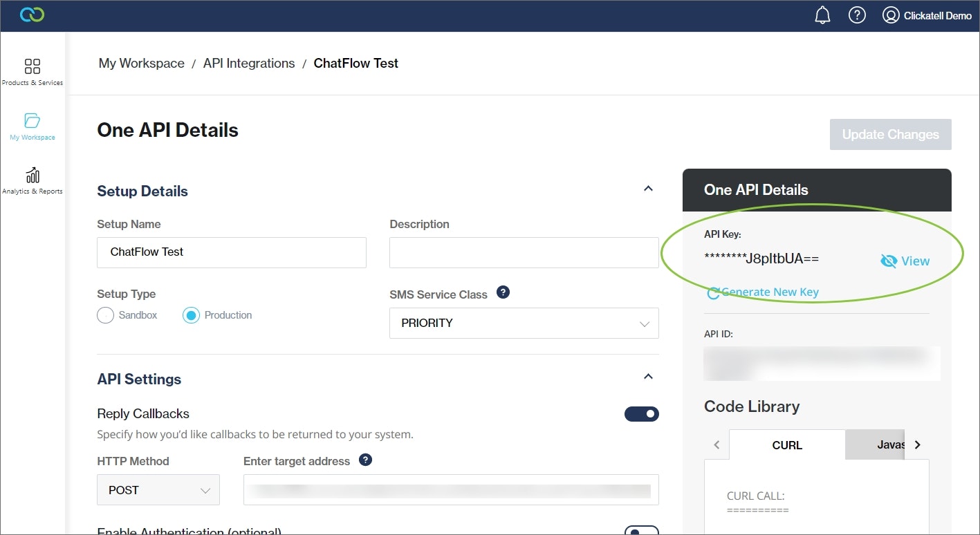Show previous code library tab arrow
Viewport: 980px width, 535px height.
pos(716,444)
